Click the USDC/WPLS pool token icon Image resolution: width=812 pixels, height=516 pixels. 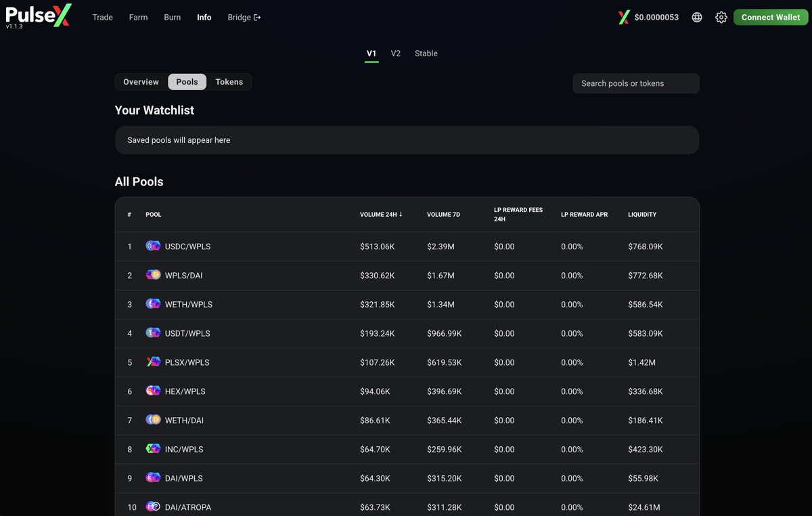(x=153, y=246)
